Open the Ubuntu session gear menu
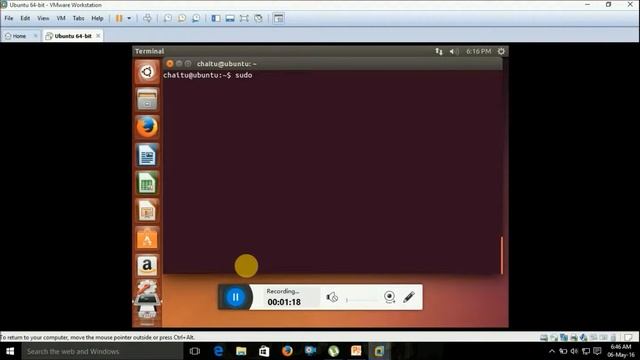The height and width of the screenshot is (360, 640). click(x=501, y=51)
